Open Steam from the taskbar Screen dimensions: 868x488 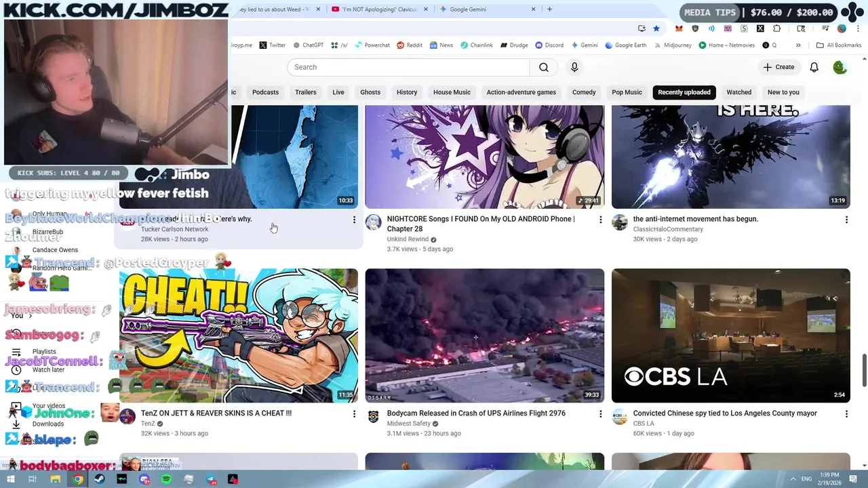pos(100,479)
